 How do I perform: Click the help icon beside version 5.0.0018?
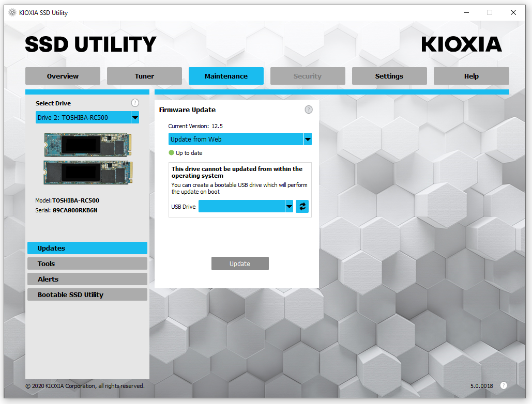pos(504,385)
